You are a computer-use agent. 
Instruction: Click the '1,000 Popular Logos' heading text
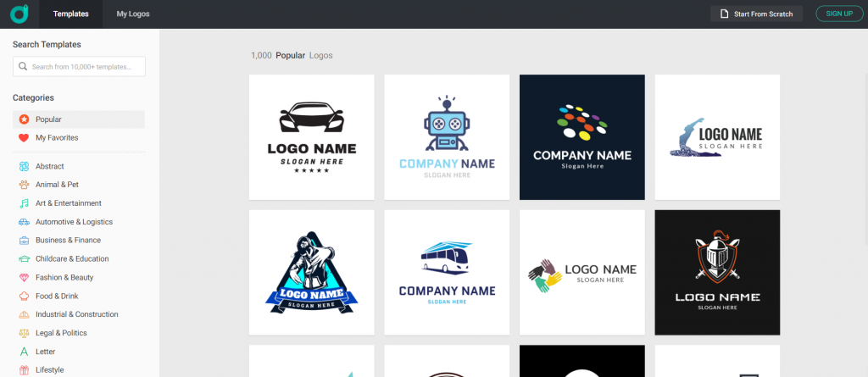click(x=292, y=55)
